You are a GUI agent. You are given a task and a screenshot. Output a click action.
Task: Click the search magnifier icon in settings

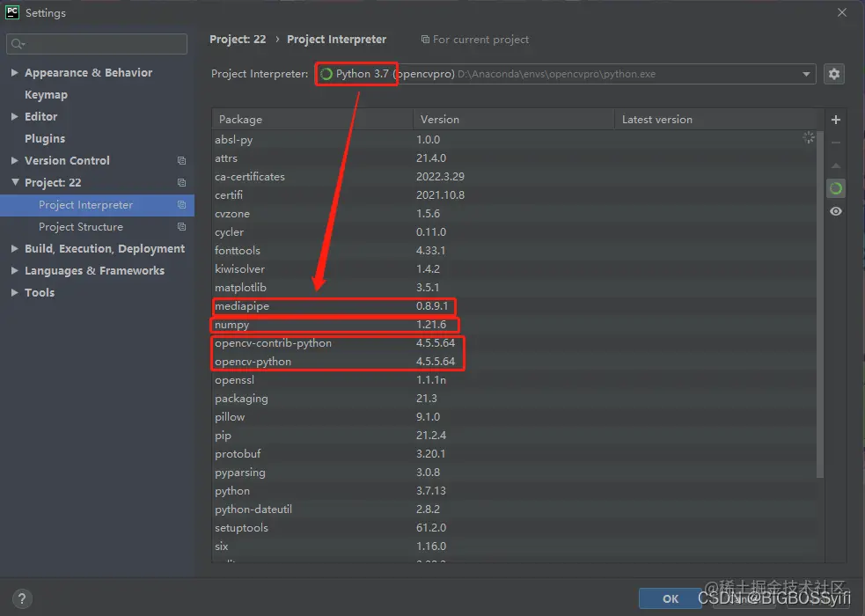tap(18, 44)
